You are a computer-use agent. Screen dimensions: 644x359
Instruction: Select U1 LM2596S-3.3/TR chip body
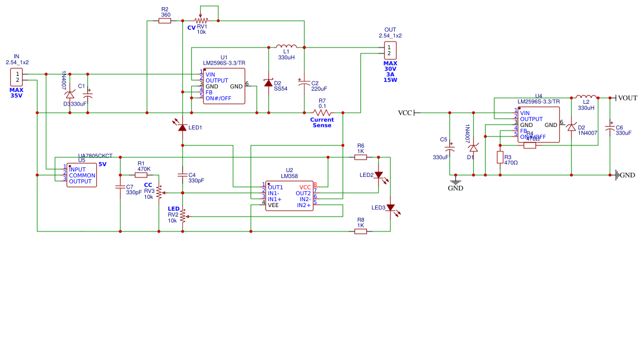(x=224, y=86)
